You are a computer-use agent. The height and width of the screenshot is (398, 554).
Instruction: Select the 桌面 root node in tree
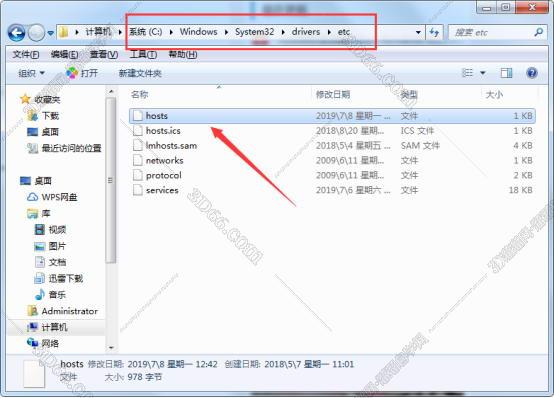click(43, 181)
